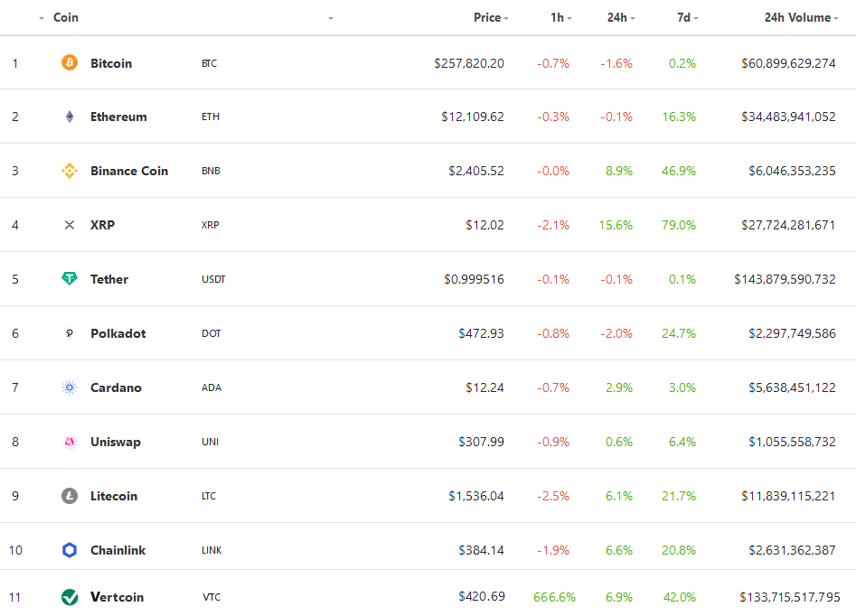
Task: Click the Polkadot logo icon
Action: tap(70, 333)
